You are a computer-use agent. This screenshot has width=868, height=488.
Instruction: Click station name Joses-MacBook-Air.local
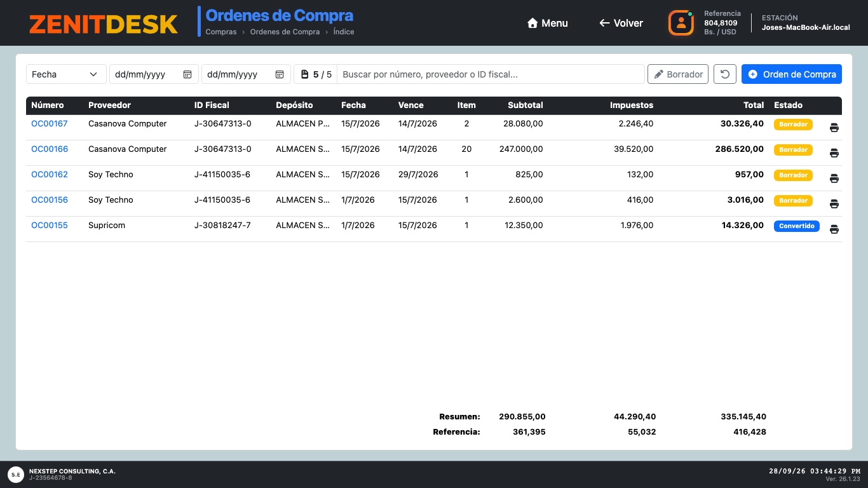(806, 28)
